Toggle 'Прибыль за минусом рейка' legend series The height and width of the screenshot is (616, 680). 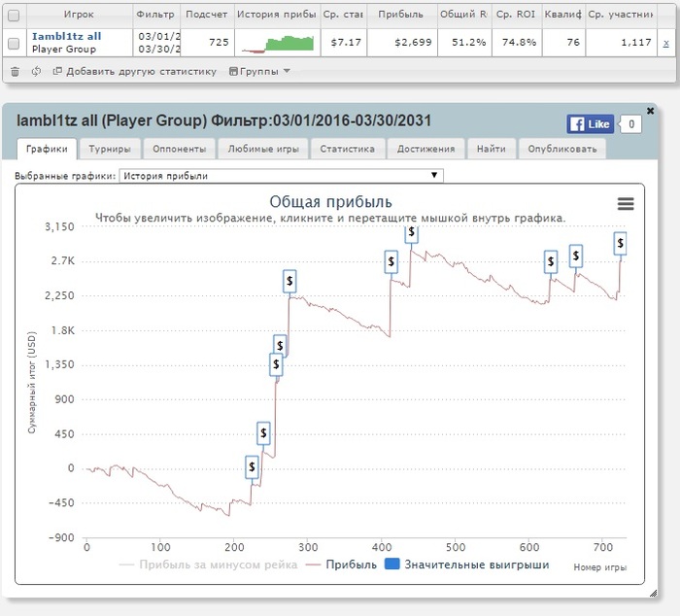coord(208,565)
